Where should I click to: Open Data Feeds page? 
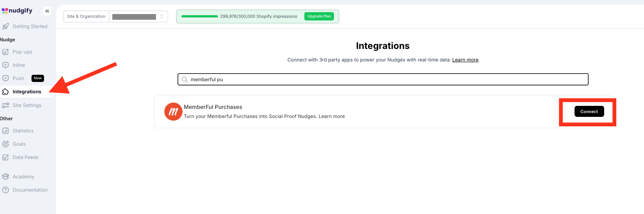25,157
